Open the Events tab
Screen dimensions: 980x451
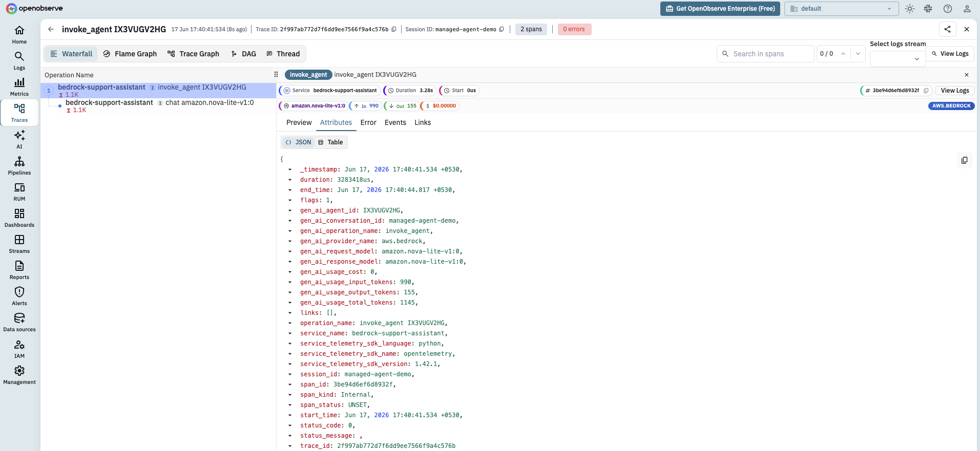[395, 122]
